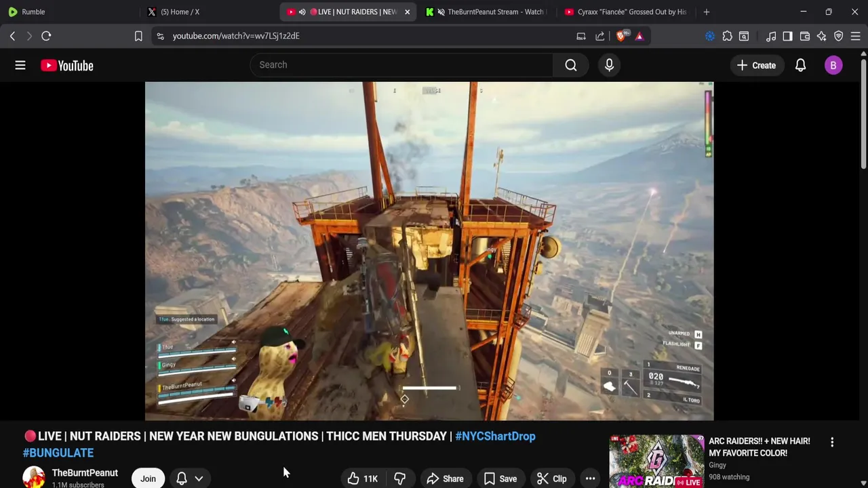
Task: Go to the YouTube home logo
Action: tap(66, 65)
